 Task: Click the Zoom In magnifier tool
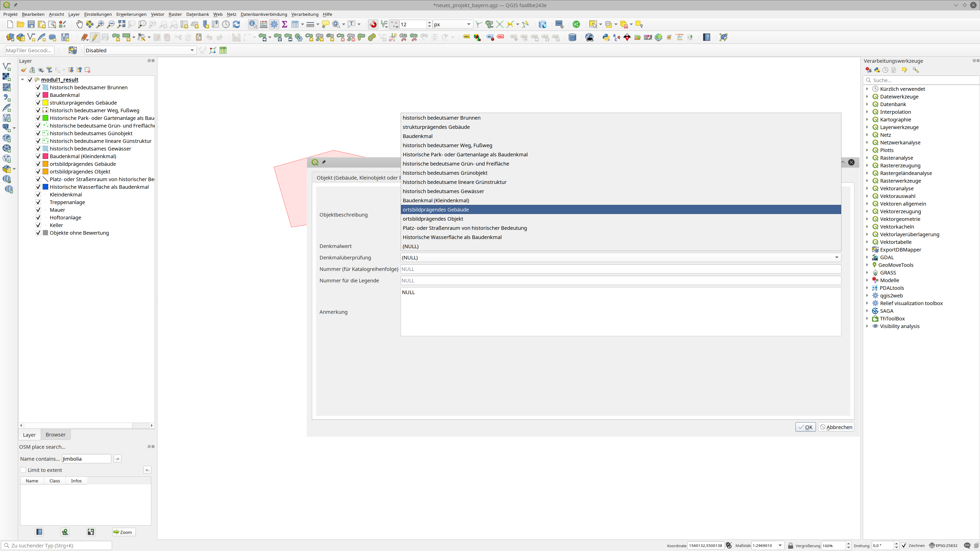coord(100,24)
